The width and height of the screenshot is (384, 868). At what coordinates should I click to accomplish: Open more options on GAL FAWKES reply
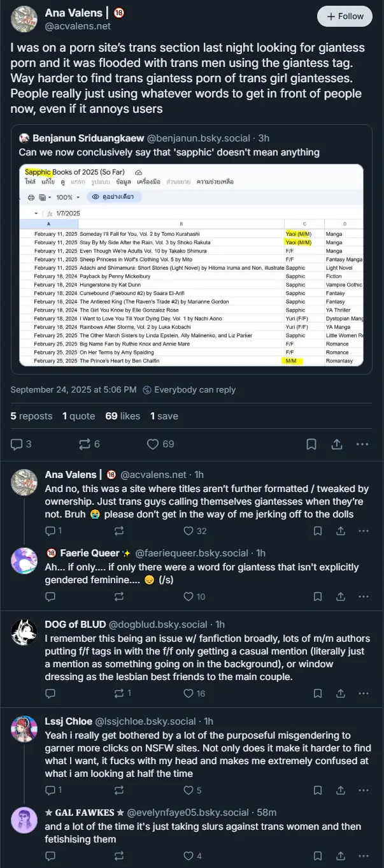[362, 856]
